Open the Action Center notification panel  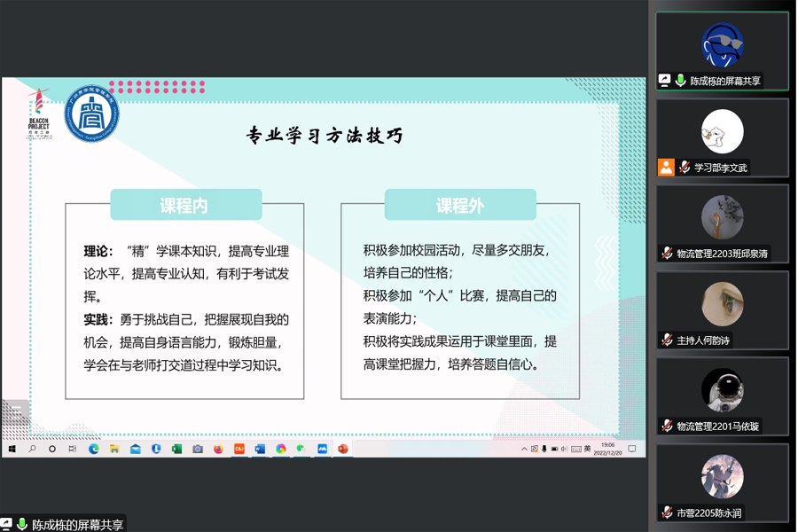coord(632,449)
